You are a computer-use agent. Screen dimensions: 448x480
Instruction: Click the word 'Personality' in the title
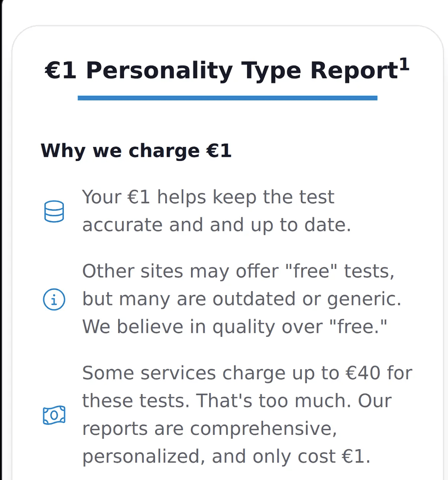159,71
